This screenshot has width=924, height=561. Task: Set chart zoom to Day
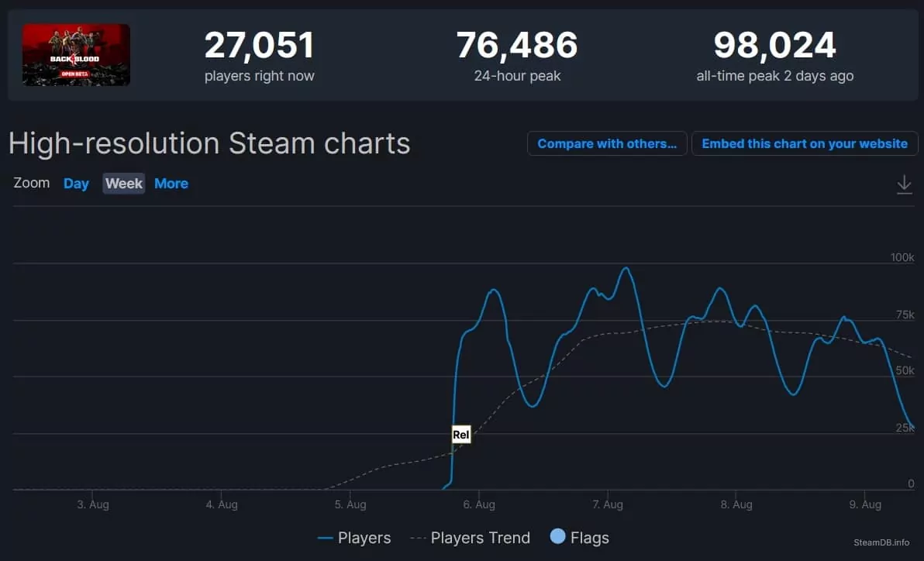(x=76, y=184)
